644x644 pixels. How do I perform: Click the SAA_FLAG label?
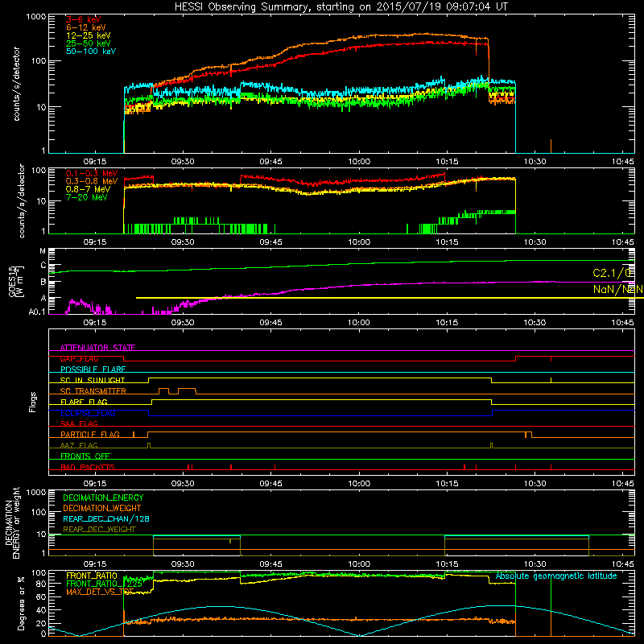(79, 423)
